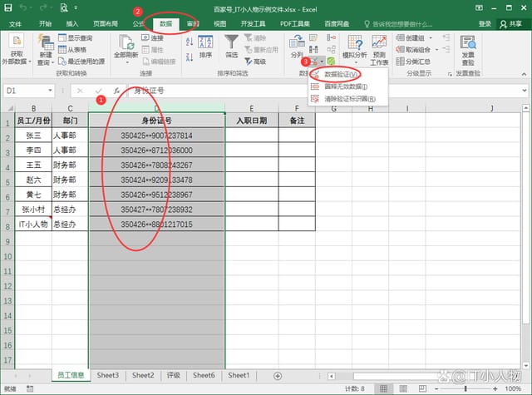The height and width of the screenshot is (395, 532).
Task: Open 新建查询 dropdown
Action: [46, 50]
